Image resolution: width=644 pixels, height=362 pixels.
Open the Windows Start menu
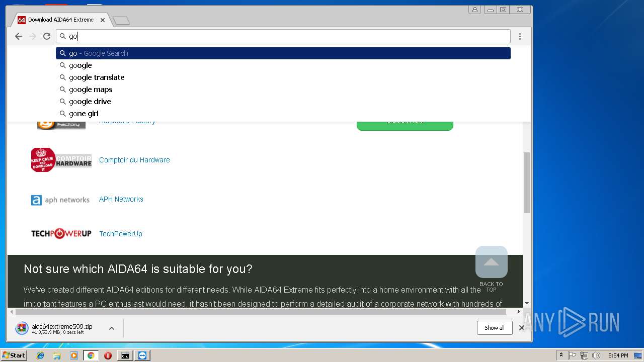pos(14,355)
